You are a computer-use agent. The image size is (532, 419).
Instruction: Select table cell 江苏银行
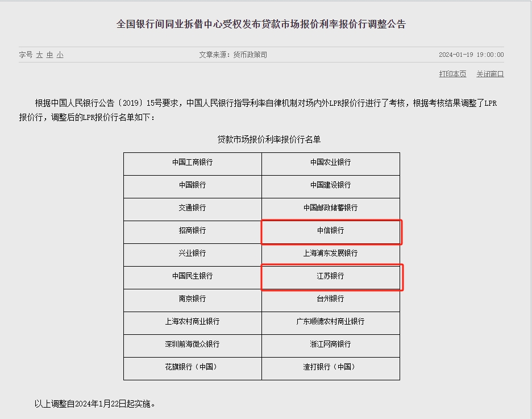331,277
